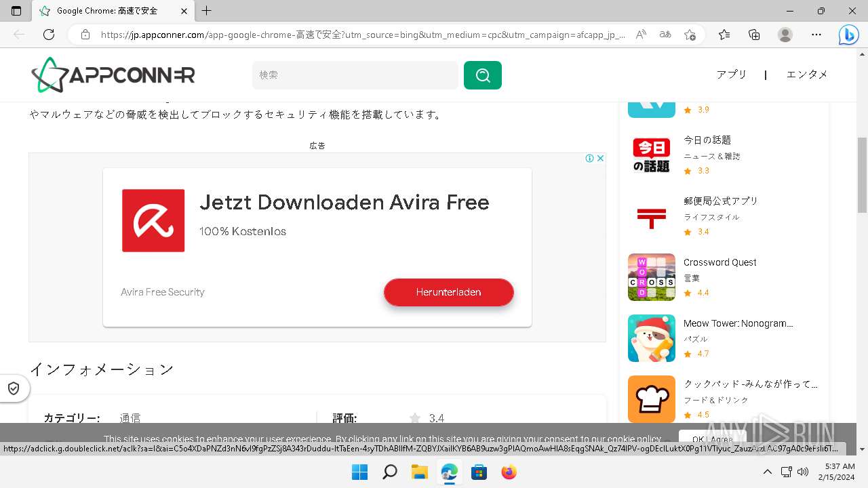Viewport: 868px width, 488px height.
Task: Close the Google Chrome tab
Action: (x=184, y=11)
